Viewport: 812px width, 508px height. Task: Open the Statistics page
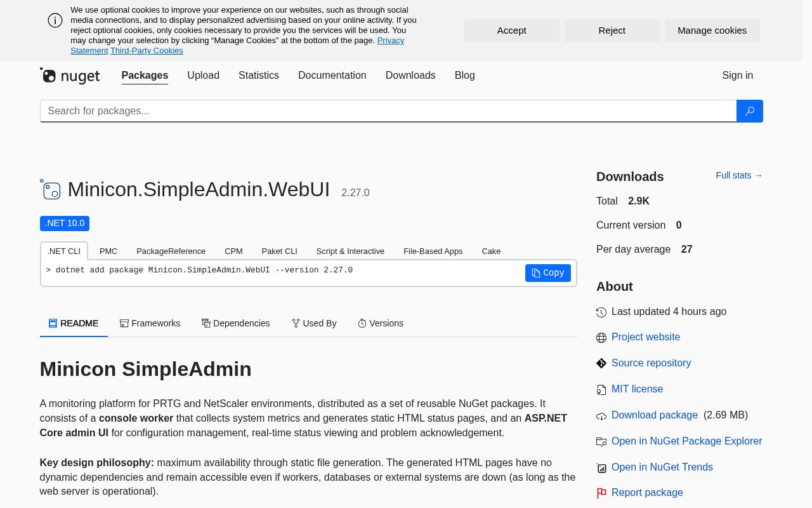click(x=259, y=76)
